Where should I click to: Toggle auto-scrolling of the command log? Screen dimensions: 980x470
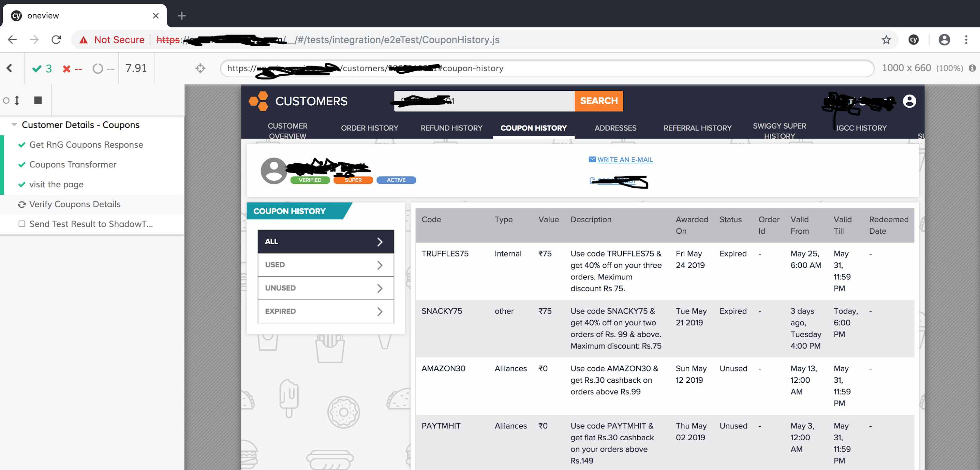(x=16, y=100)
